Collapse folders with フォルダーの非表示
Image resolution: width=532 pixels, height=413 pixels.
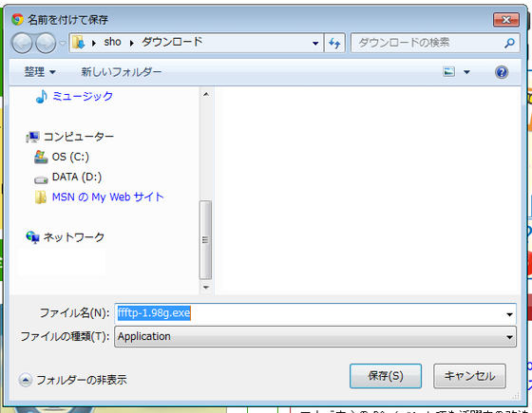pos(73,380)
